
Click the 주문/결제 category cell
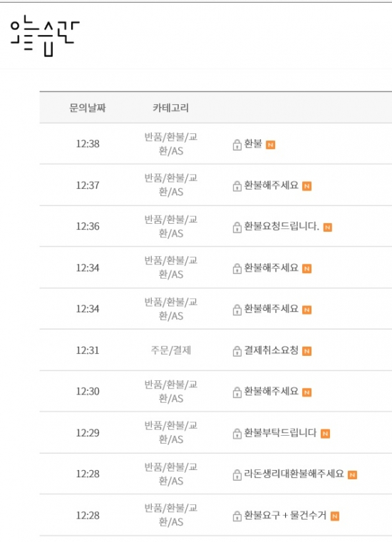pos(170,350)
